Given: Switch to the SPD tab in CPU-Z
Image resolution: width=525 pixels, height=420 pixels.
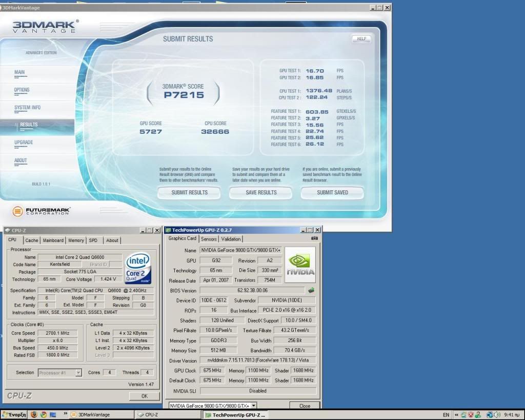Looking at the screenshot, I should [x=93, y=241].
